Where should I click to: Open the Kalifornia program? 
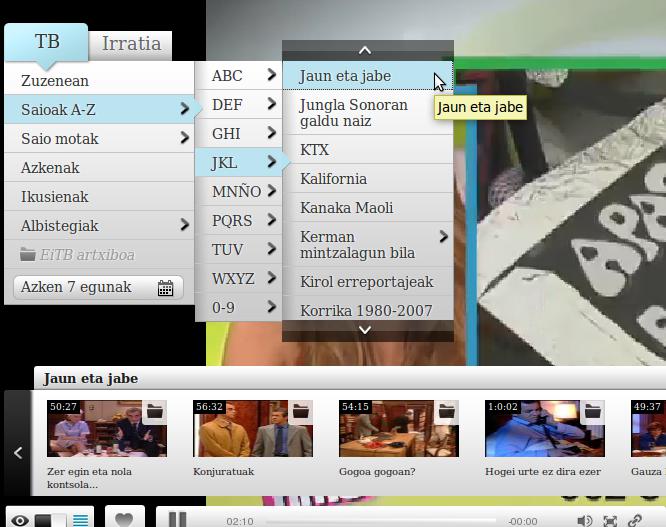point(333,179)
